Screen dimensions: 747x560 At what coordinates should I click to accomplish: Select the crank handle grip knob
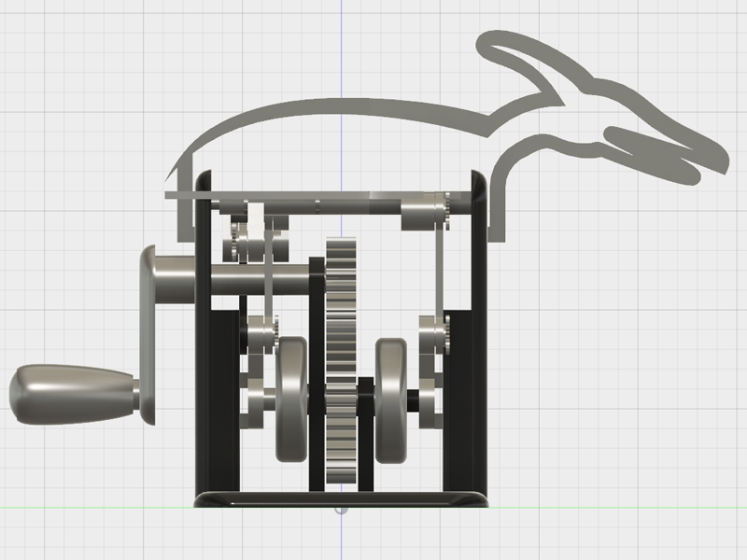point(74,394)
